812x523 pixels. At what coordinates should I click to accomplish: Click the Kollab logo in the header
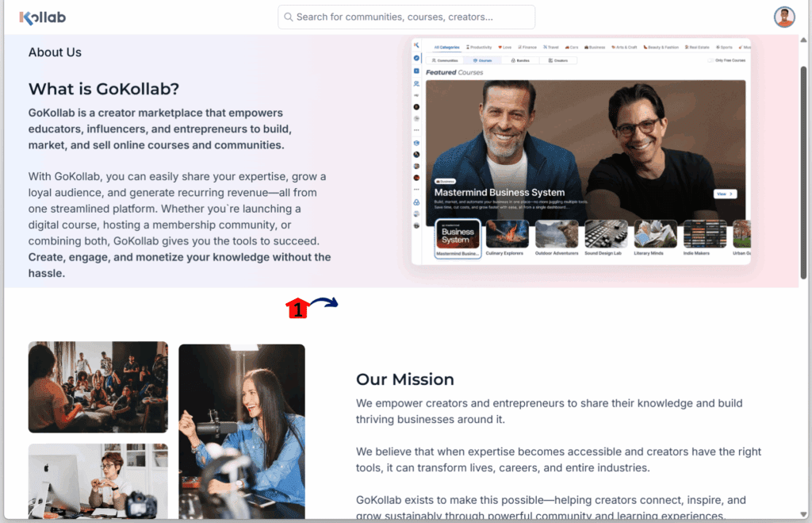click(x=43, y=17)
